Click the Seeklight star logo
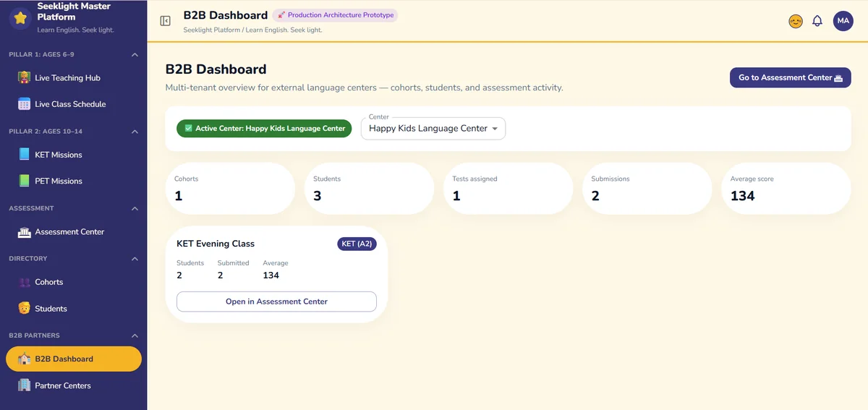The image size is (868, 410). click(20, 19)
